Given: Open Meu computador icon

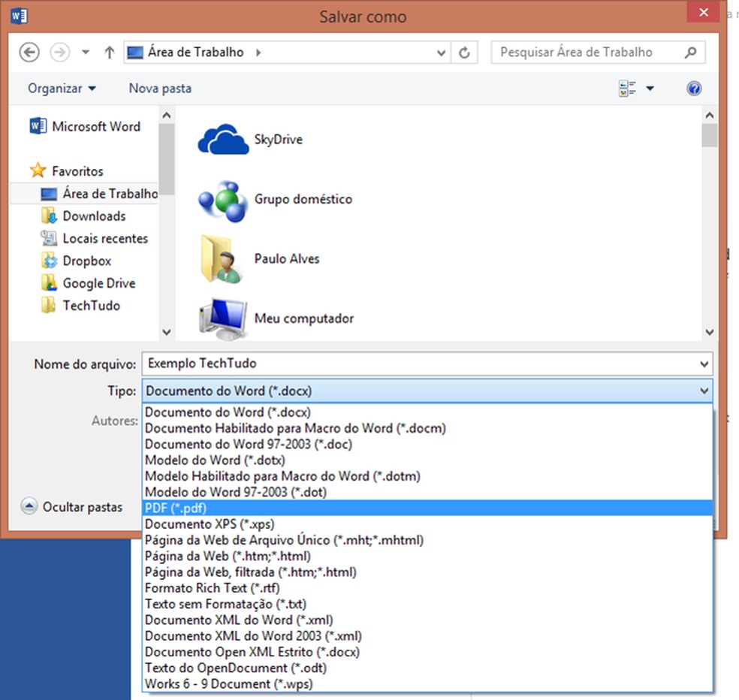Looking at the screenshot, I should (x=223, y=319).
